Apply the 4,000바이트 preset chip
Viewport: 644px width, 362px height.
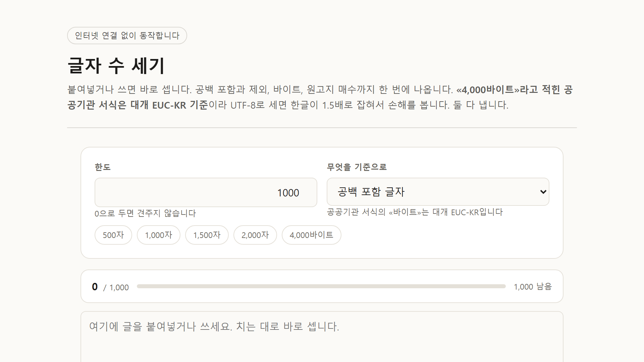[312, 235]
